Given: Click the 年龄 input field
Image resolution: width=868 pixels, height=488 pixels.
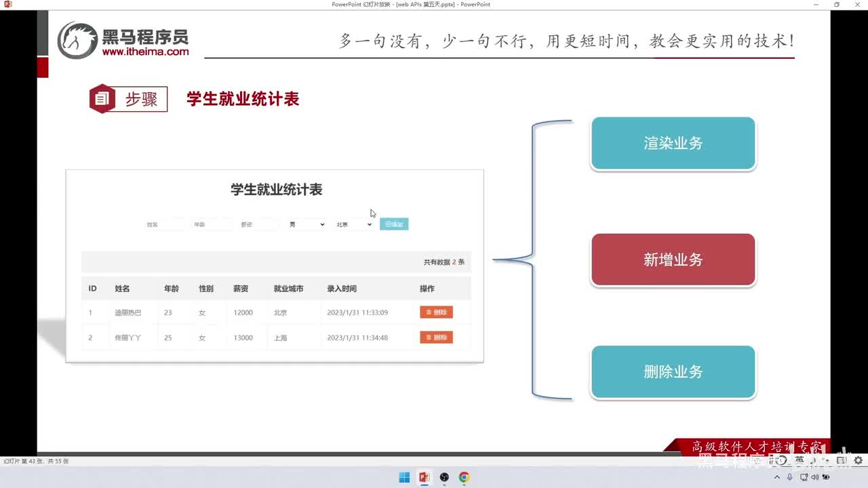Looking at the screenshot, I should (x=212, y=224).
